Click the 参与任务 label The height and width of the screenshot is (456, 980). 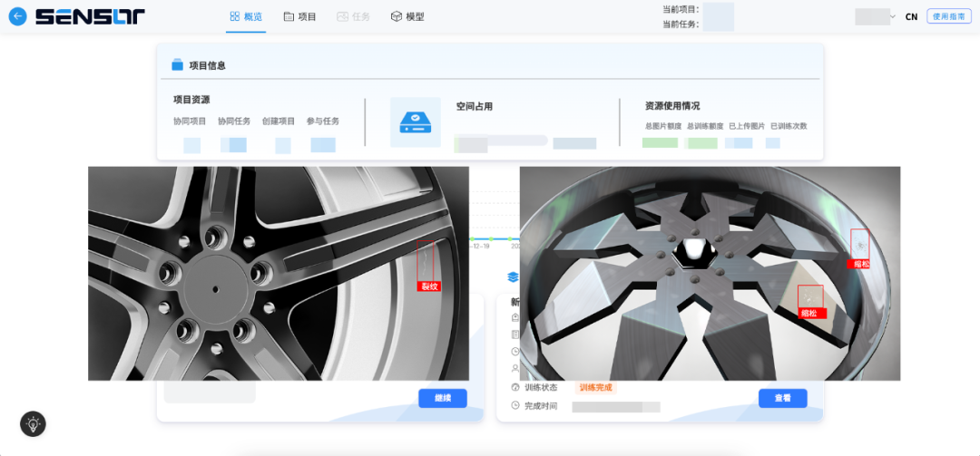322,121
